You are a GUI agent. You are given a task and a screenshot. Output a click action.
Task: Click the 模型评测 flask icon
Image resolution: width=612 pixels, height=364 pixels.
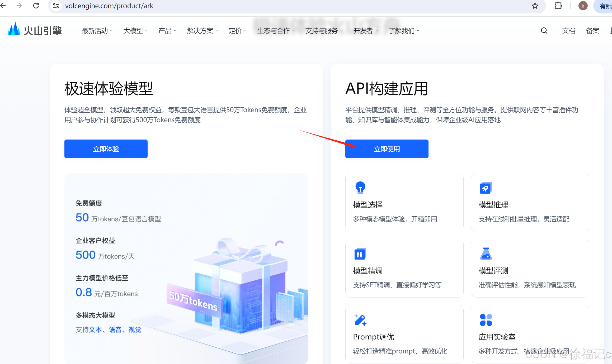486,254
